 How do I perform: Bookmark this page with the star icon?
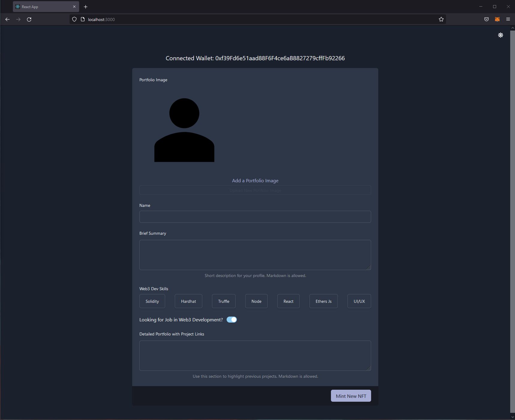(441, 19)
